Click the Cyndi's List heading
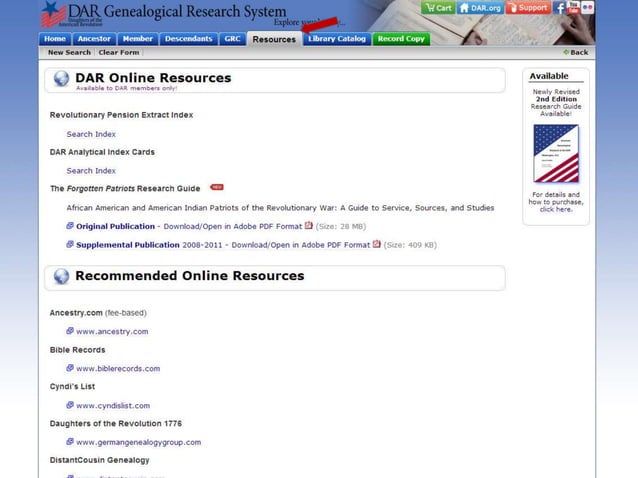The width and height of the screenshot is (638, 478). click(x=72, y=387)
